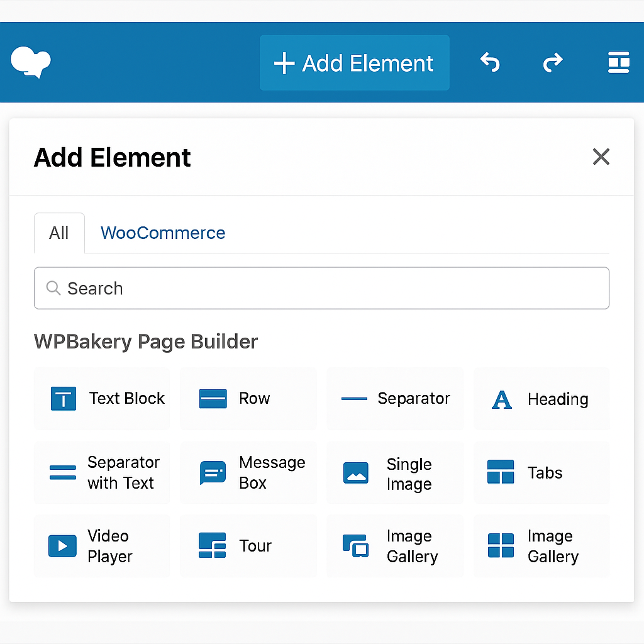Switch to the WooCommerce tab
This screenshot has height=644, width=644.
163,233
